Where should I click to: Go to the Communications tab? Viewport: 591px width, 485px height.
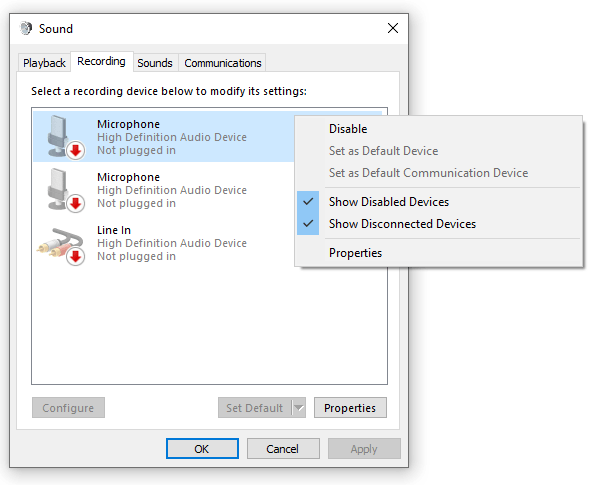[x=222, y=63]
